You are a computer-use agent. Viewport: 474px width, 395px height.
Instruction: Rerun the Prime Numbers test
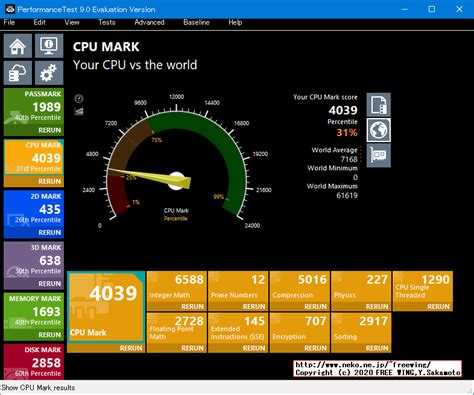point(254,307)
